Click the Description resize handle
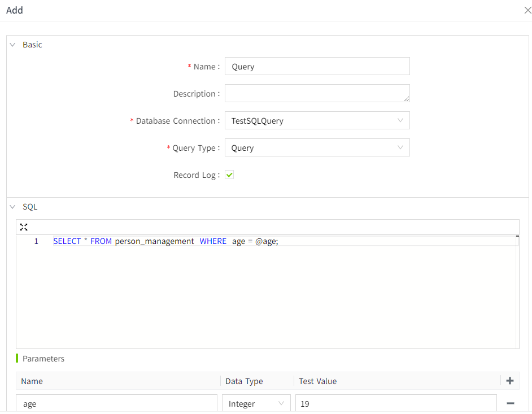Viewport: 532px width, 414px height. point(407,99)
